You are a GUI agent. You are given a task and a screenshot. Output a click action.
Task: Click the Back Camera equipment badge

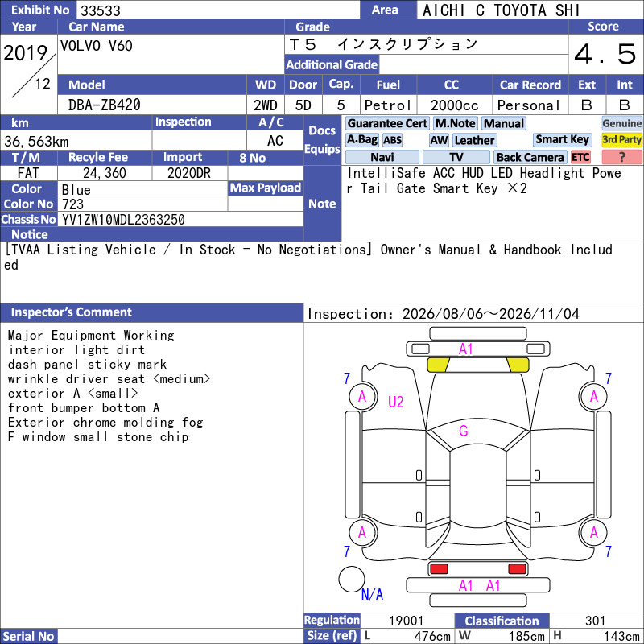[530, 157]
